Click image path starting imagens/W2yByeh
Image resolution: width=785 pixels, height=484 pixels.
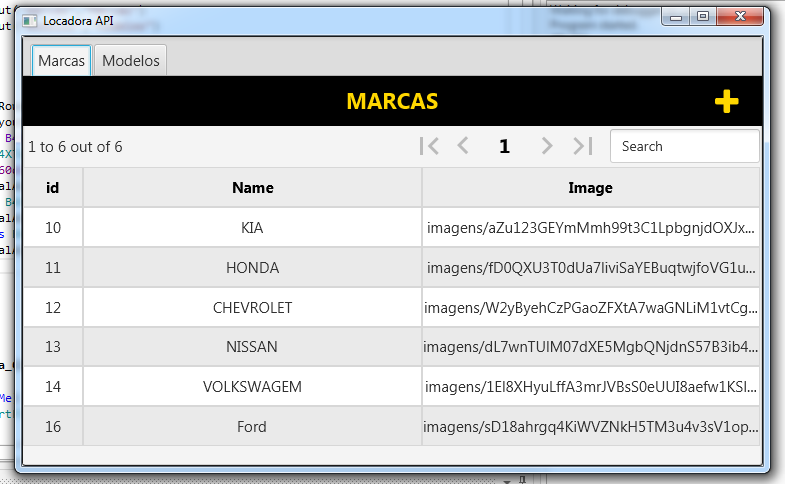click(591, 307)
